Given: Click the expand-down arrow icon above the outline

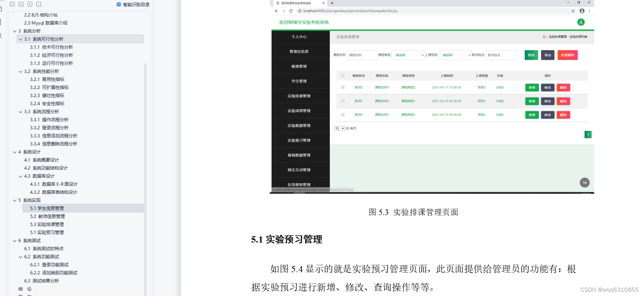Looking at the screenshot, I should tap(12, 4).
